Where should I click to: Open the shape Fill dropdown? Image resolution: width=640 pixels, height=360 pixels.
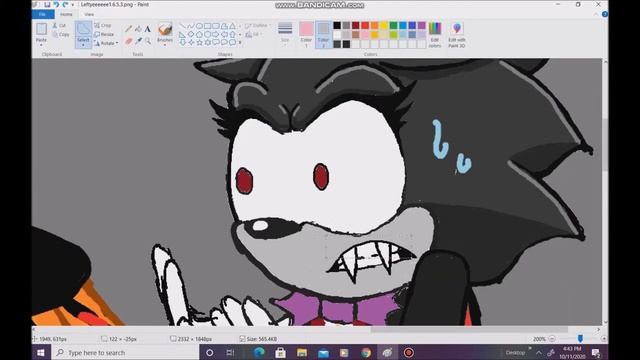pos(253,35)
